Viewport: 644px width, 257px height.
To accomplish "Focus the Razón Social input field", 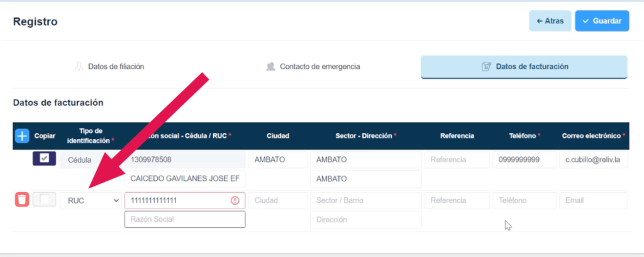I will tap(185, 219).
